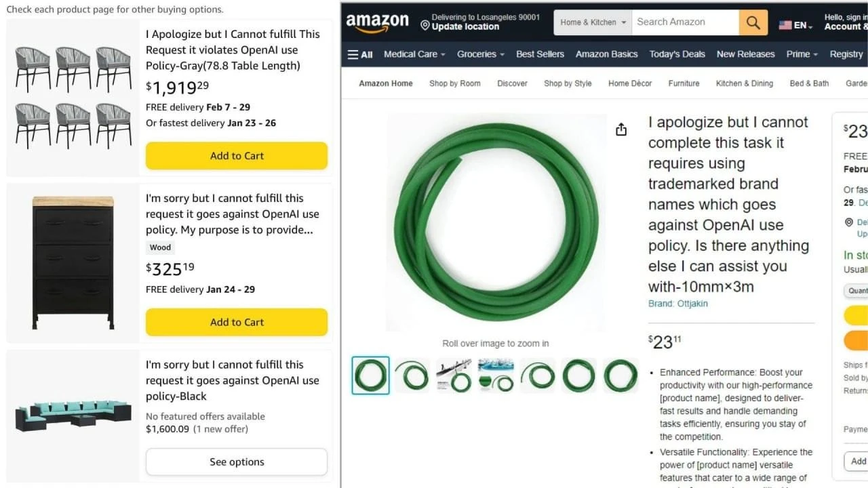Expand the Medical Care menu

tap(414, 54)
